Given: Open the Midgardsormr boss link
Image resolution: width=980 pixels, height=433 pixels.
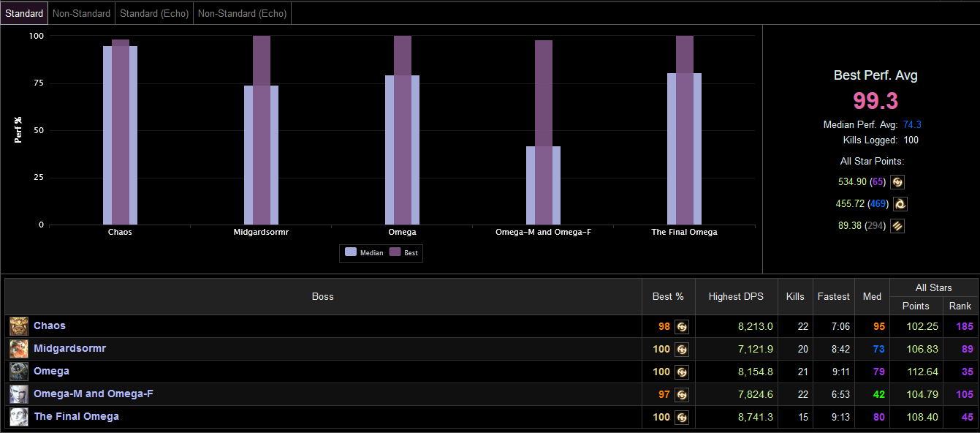Looking at the screenshot, I should [x=69, y=349].
